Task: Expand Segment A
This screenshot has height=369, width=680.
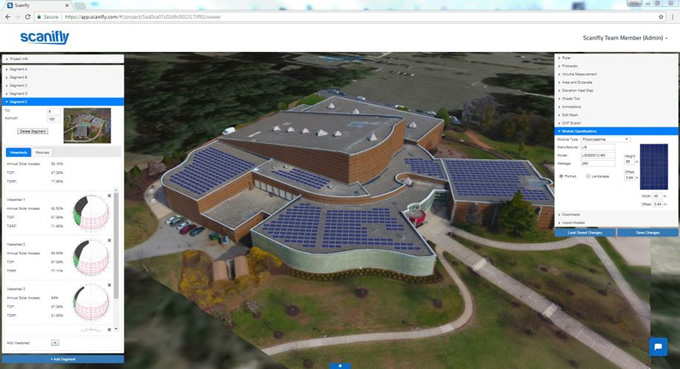Action: 63,69
